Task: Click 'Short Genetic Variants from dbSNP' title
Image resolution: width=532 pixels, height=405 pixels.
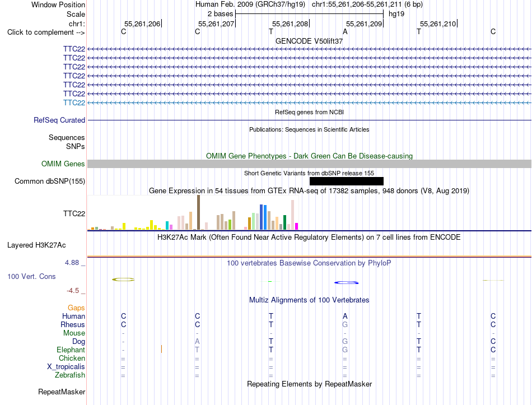Action: point(309,173)
